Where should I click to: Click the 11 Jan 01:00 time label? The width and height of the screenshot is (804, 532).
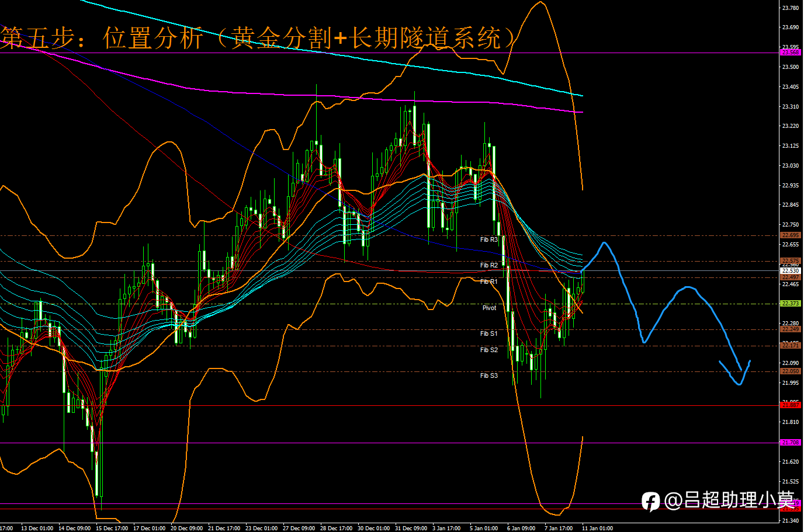point(598,528)
